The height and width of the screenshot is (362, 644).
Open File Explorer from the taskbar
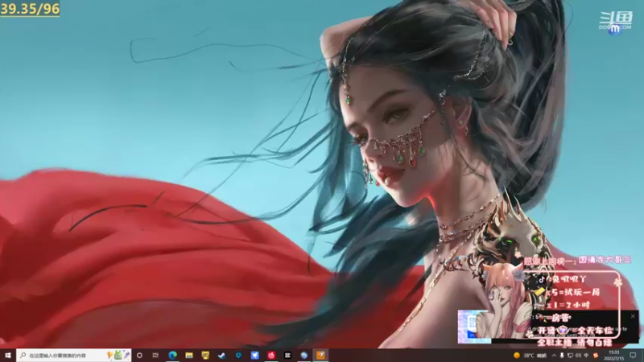[189, 356]
